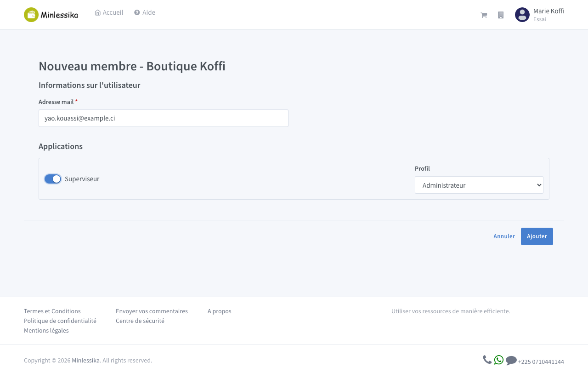Open the company building icon
The width and height of the screenshot is (588, 368).
pos(501,15)
